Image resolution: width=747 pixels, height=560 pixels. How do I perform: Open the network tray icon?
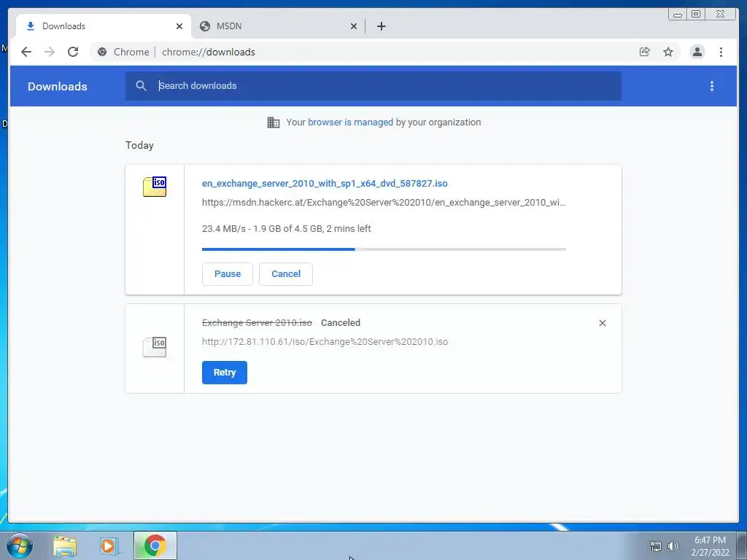(x=656, y=546)
